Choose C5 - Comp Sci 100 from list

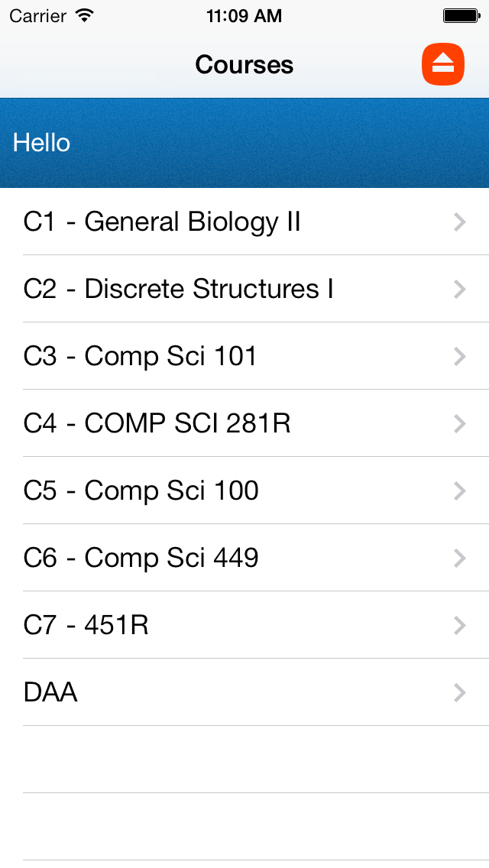[141, 491]
